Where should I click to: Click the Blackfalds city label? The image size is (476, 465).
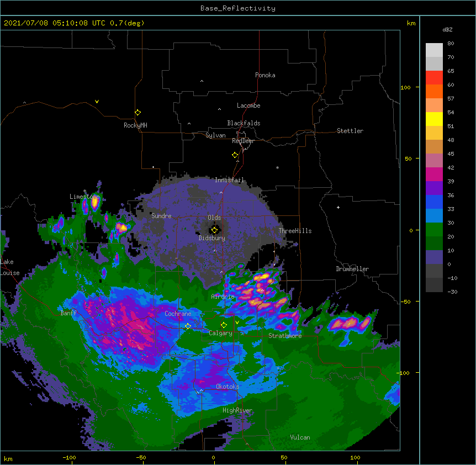click(244, 123)
